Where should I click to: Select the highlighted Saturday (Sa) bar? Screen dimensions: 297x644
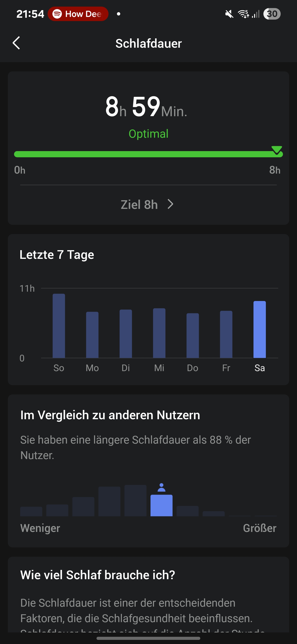(259, 329)
